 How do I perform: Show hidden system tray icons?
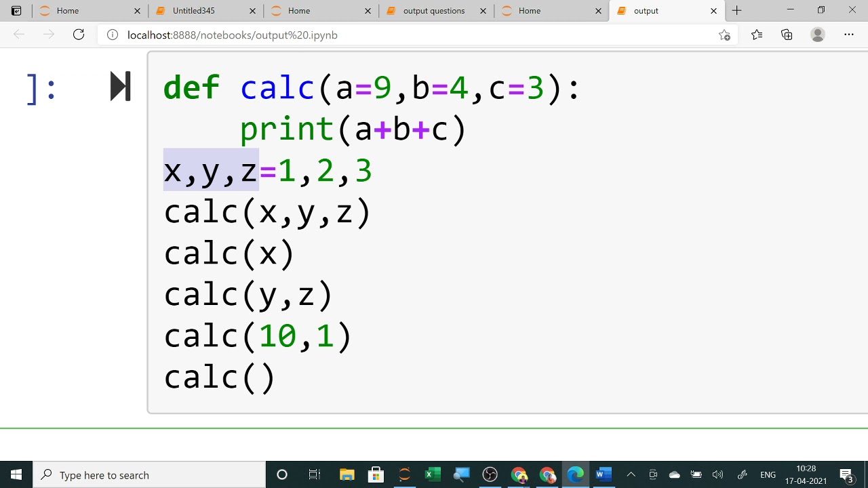[x=631, y=474]
